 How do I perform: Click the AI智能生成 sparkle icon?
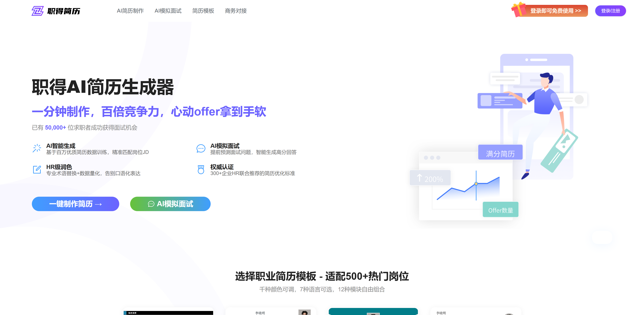[37, 148]
